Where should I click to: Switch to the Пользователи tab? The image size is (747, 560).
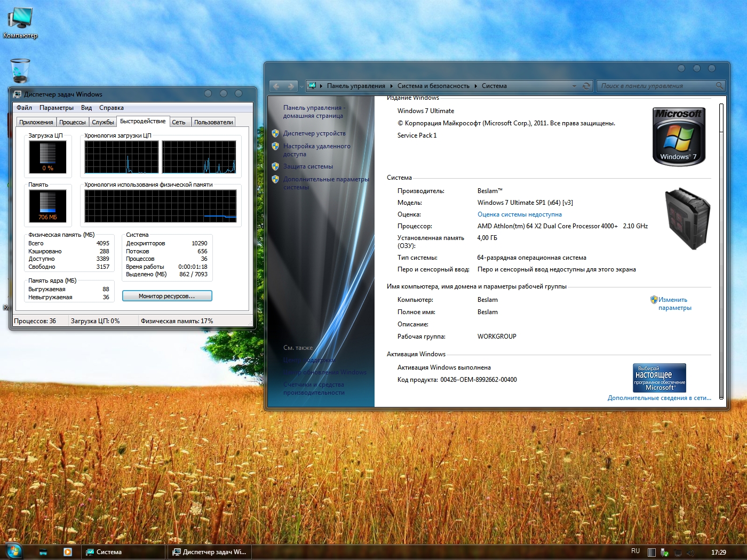(x=213, y=122)
